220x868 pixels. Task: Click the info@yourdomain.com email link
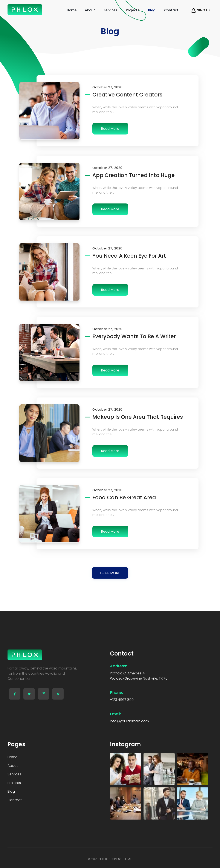click(x=129, y=721)
